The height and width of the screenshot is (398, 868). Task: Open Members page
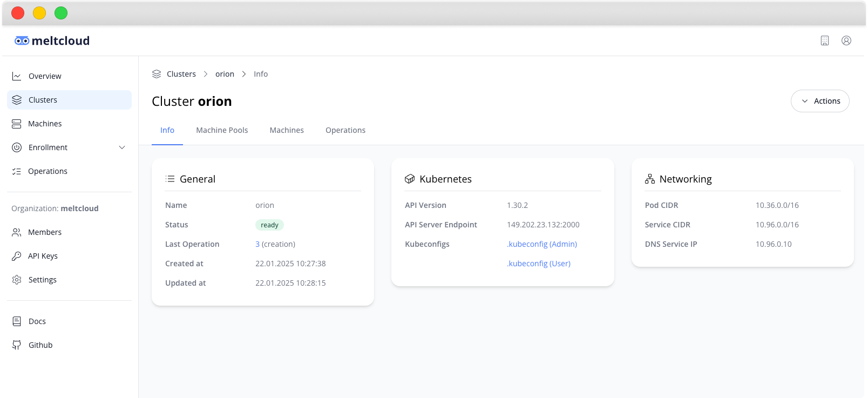coord(69,232)
